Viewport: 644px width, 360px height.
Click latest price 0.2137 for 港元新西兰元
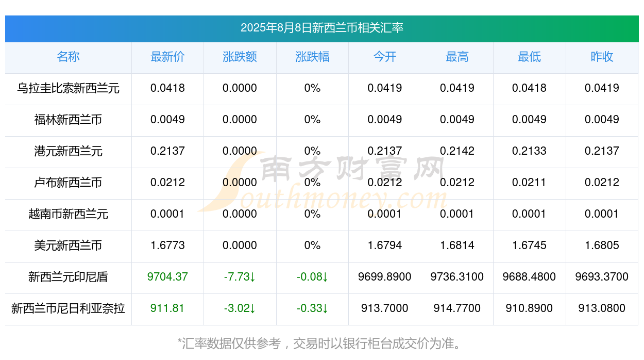167,151
